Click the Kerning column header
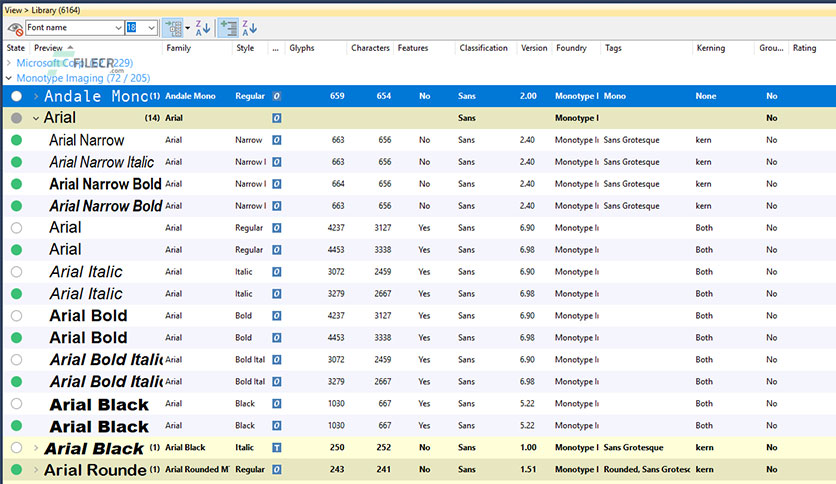This screenshot has width=836, height=484. [x=711, y=48]
